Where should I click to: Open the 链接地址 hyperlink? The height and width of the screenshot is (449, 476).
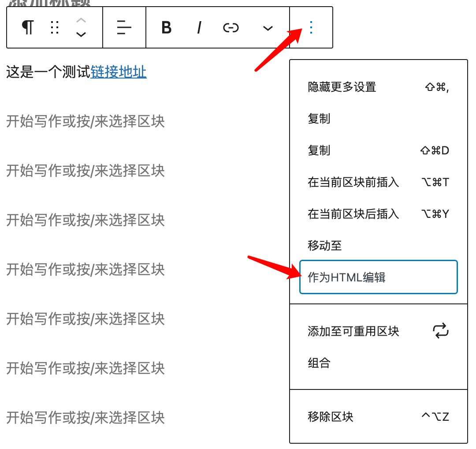tap(119, 72)
